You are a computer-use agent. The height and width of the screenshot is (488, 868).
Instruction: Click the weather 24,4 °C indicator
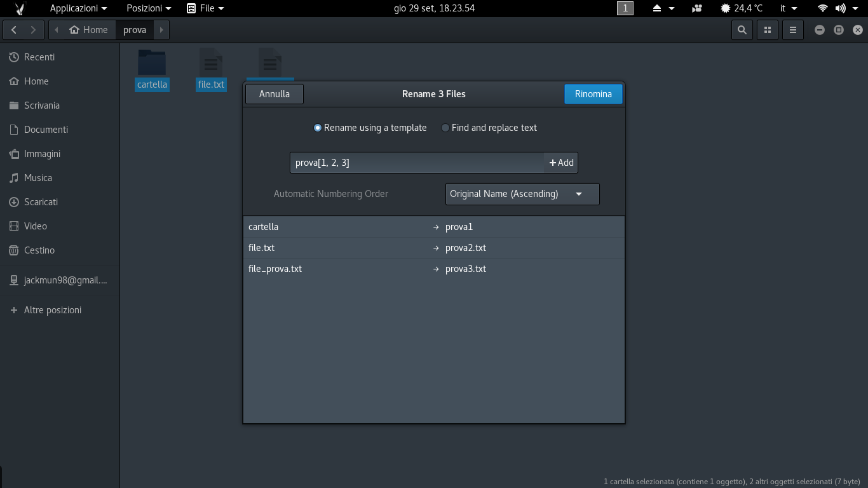(x=742, y=8)
